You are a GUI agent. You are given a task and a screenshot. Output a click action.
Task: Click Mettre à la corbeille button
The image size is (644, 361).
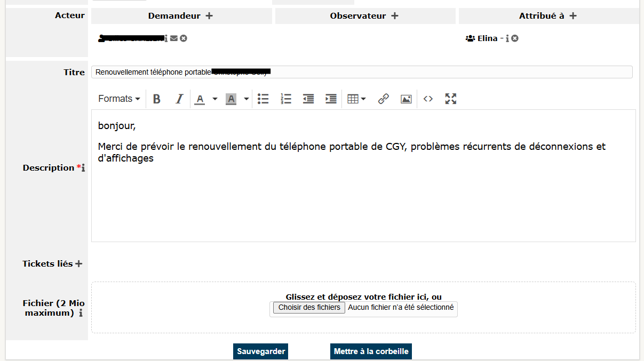coord(371,351)
